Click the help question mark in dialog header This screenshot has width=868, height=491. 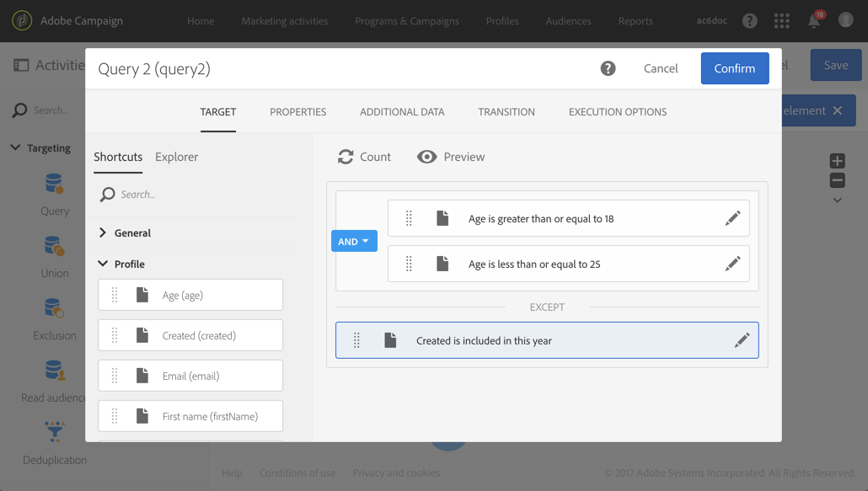click(608, 68)
